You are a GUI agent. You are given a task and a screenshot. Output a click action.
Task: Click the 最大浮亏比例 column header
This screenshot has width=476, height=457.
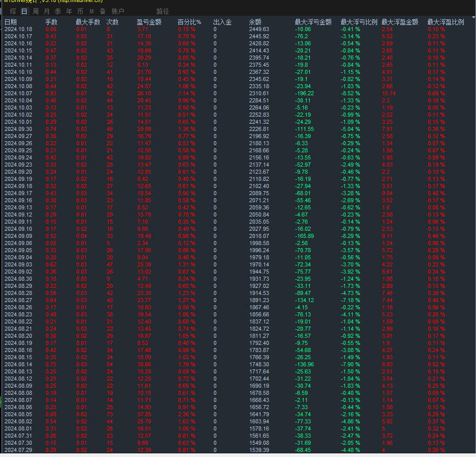(359, 22)
